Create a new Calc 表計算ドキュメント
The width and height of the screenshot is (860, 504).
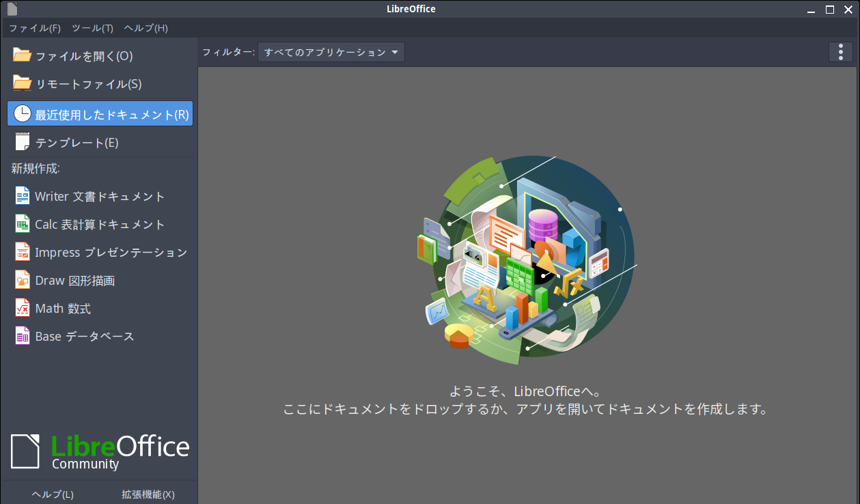(x=100, y=224)
